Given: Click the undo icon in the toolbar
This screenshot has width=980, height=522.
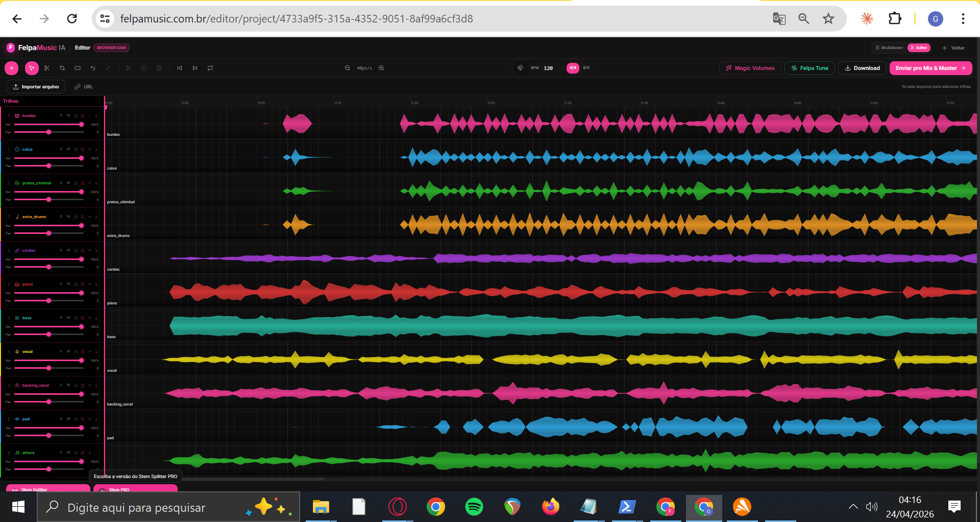Looking at the screenshot, I should click(92, 68).
